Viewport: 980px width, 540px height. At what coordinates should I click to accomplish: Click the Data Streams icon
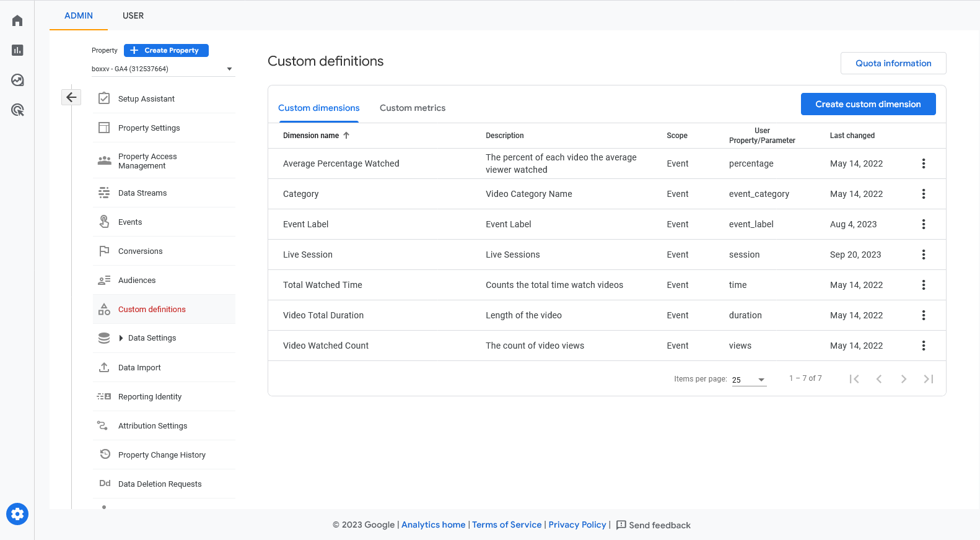click(104, 193)
